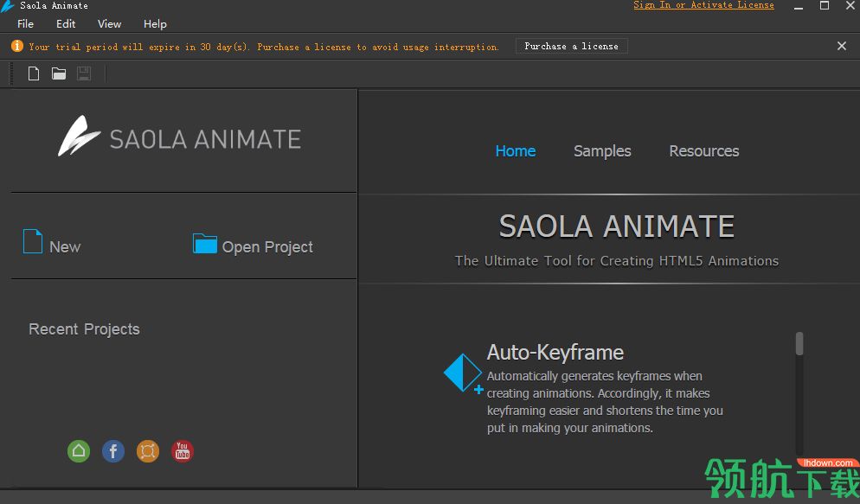Click the Purchase a license button

[572, 46]
